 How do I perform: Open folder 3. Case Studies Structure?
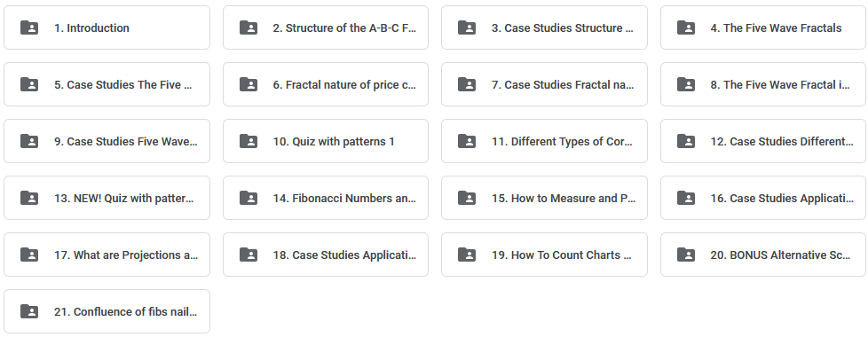(544, 27)
